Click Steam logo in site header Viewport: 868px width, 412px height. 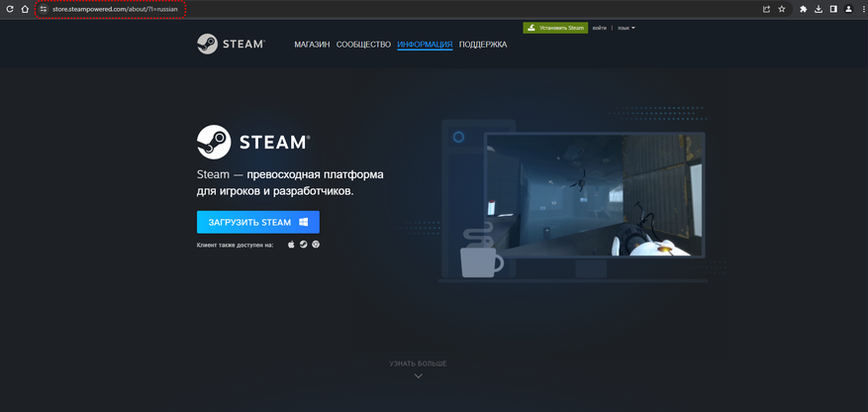(x=231, y=44)
